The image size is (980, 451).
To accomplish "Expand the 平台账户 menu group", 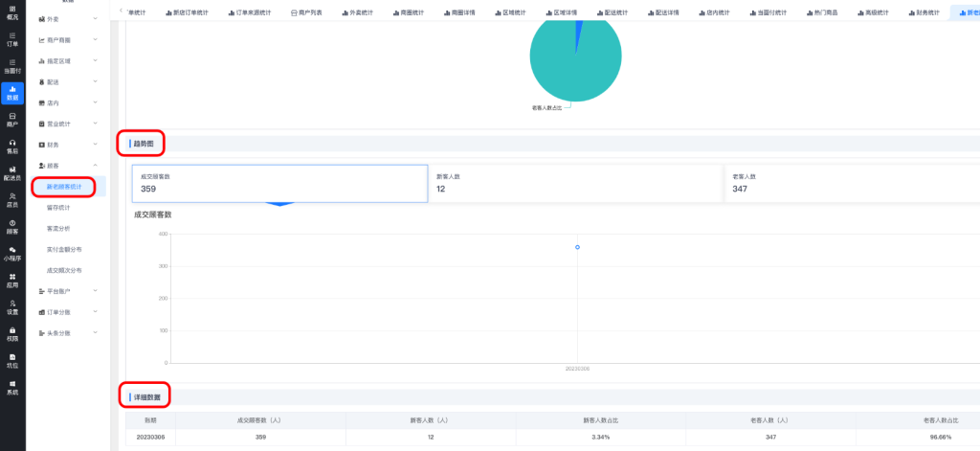I will 67,291.
